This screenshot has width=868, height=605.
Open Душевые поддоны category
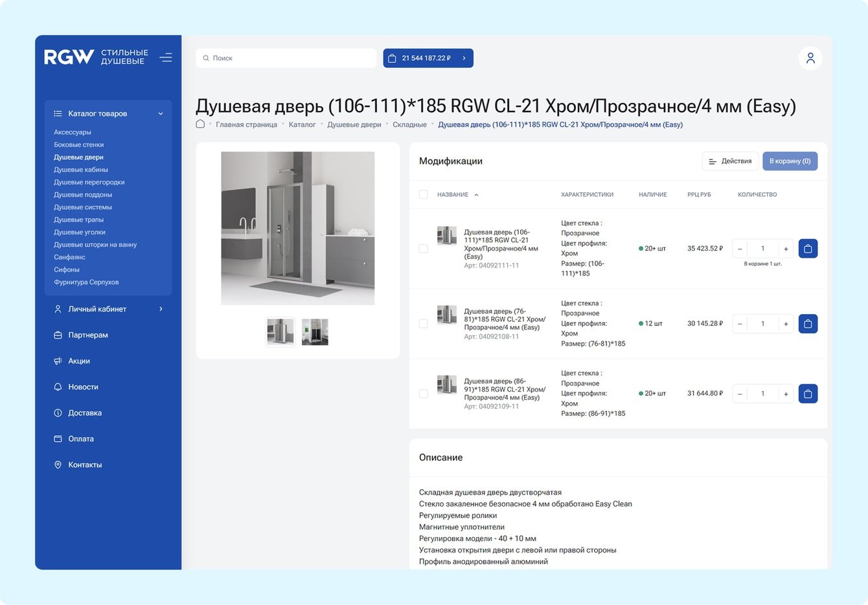coord(83,194)
